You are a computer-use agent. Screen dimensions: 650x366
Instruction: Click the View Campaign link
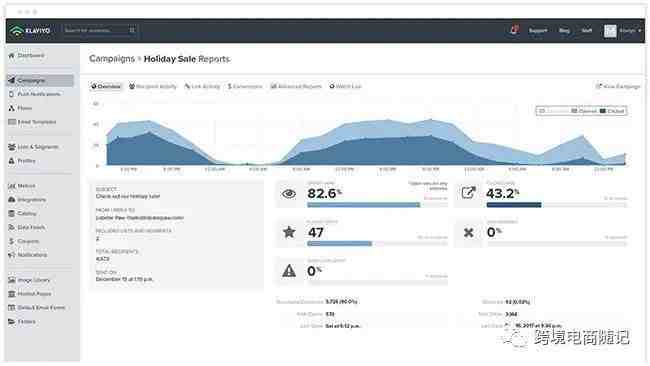pos(618,86)
